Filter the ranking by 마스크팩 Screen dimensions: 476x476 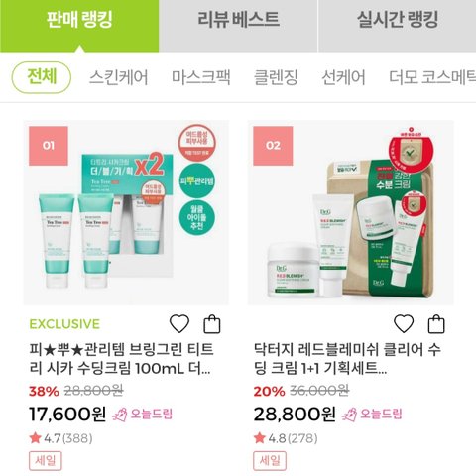point(200,77)
